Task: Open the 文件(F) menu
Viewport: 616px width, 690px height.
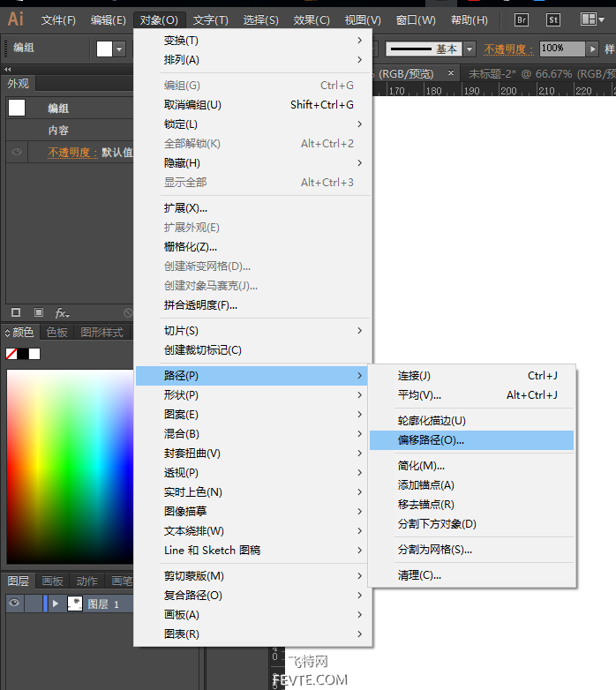Action: coord(58,20)
